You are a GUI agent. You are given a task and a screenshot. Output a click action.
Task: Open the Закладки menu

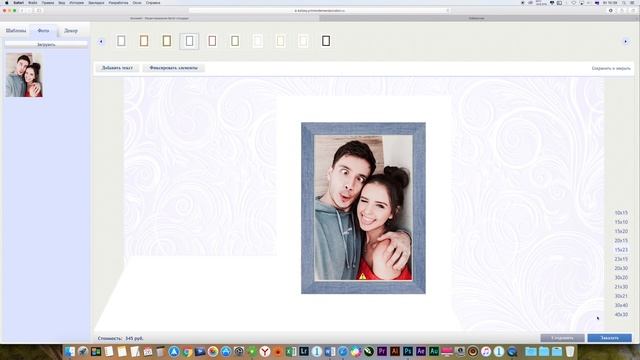point(96,2)
